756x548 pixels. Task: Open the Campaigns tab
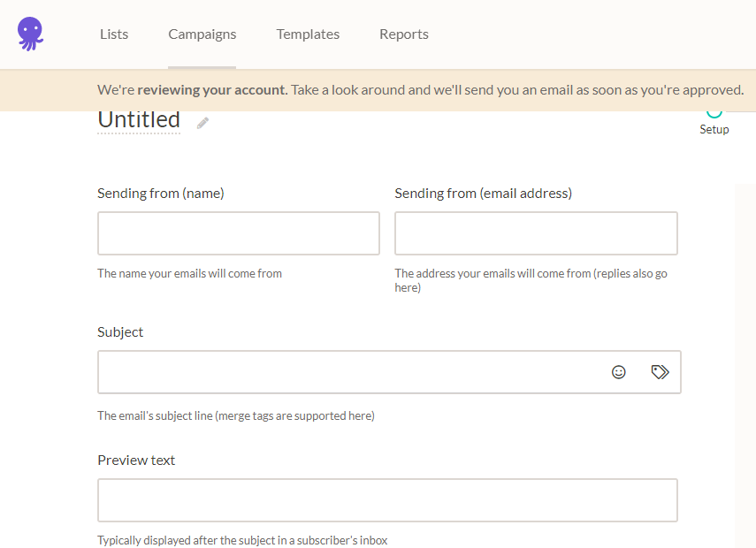pos(202,34)
